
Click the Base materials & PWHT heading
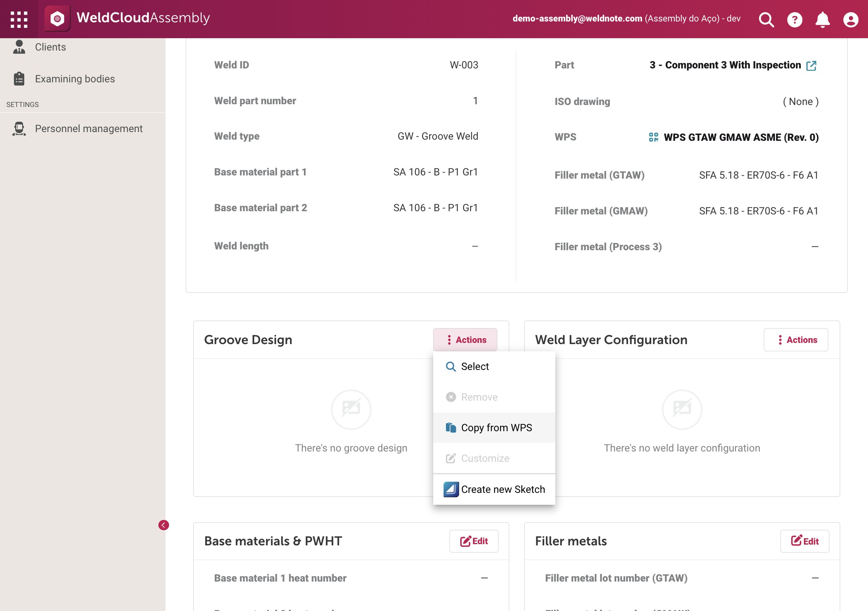[273, 541]
